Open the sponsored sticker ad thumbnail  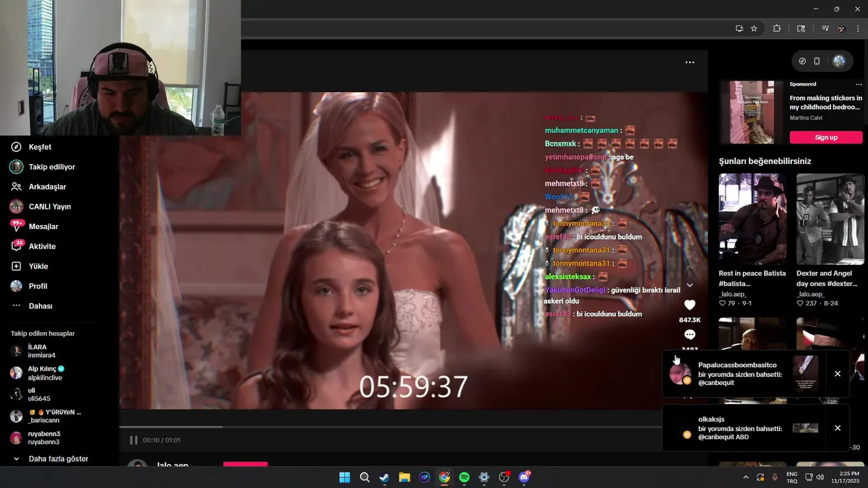751,112
